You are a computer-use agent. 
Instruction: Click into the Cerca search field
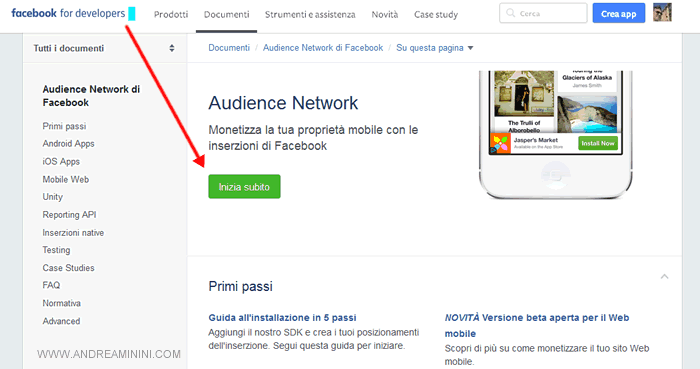543,13
